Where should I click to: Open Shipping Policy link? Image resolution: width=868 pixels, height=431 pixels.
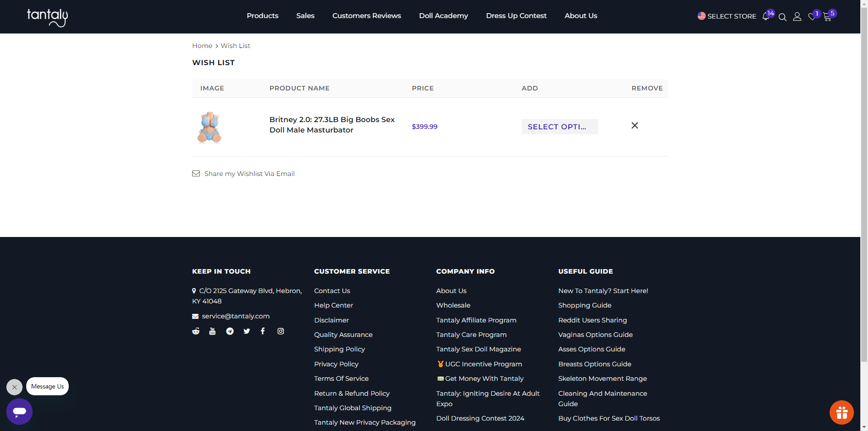340,349
